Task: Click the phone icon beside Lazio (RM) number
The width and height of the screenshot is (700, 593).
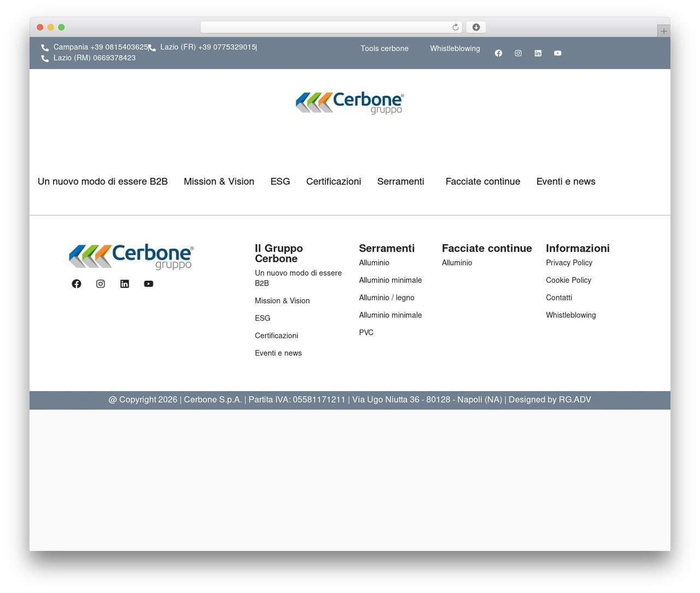Action: click(x=45, y=59)
